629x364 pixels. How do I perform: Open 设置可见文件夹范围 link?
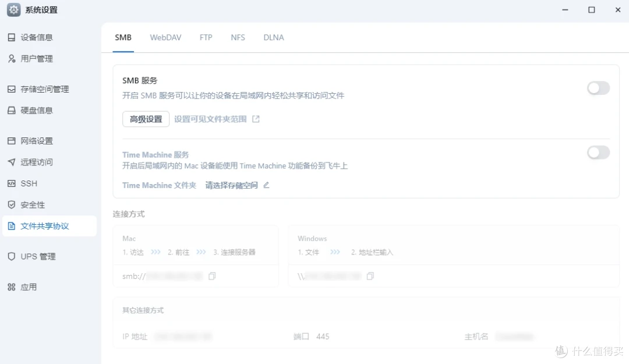click(x=210, y=119)
